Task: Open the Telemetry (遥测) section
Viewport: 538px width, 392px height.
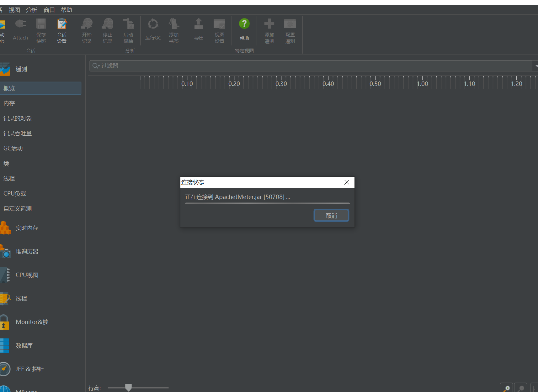Action: [x=21, y=69]
